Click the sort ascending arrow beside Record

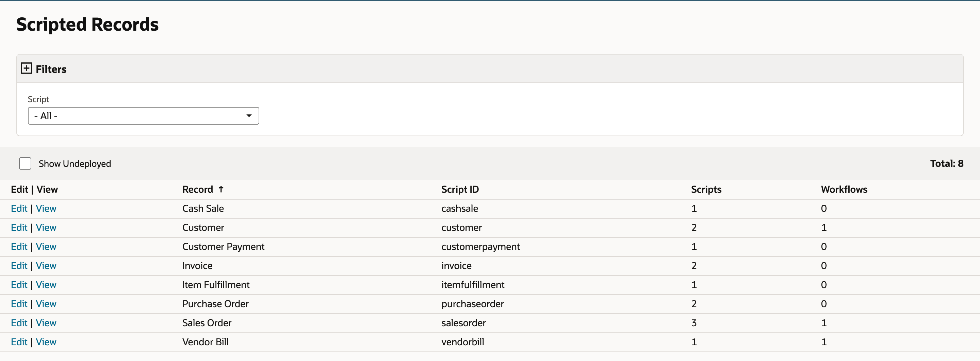tap(221, 189)
